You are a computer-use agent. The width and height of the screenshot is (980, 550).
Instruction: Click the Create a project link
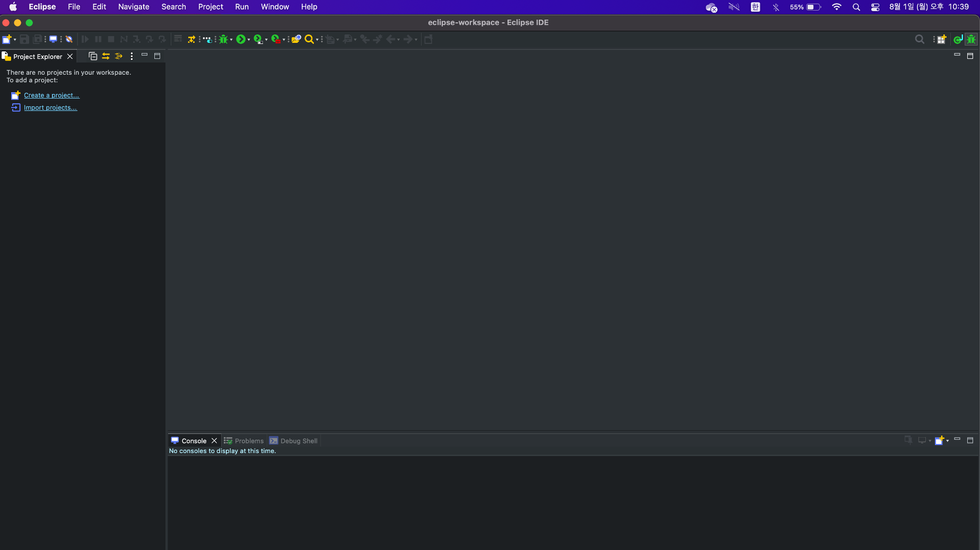tap(51, 95)
